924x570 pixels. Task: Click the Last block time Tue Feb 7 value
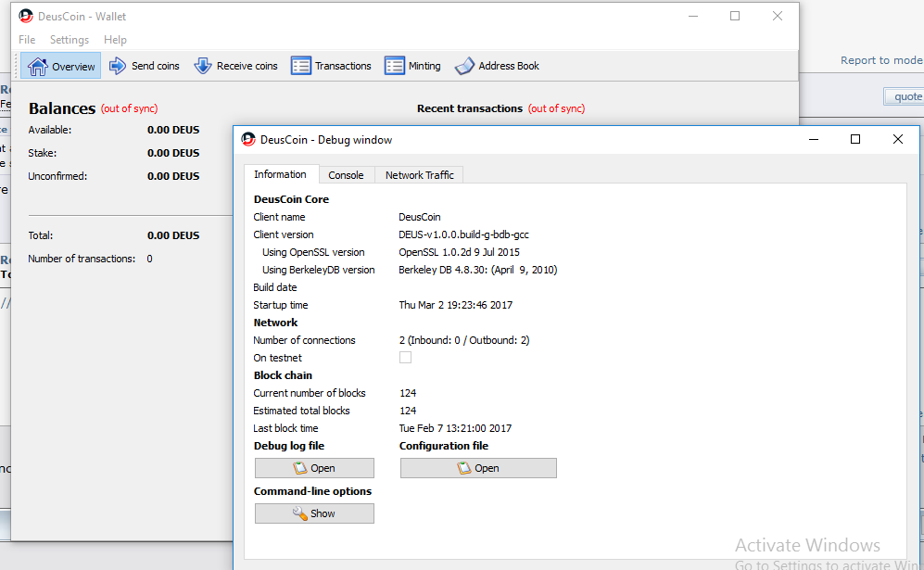click(455, 428)
